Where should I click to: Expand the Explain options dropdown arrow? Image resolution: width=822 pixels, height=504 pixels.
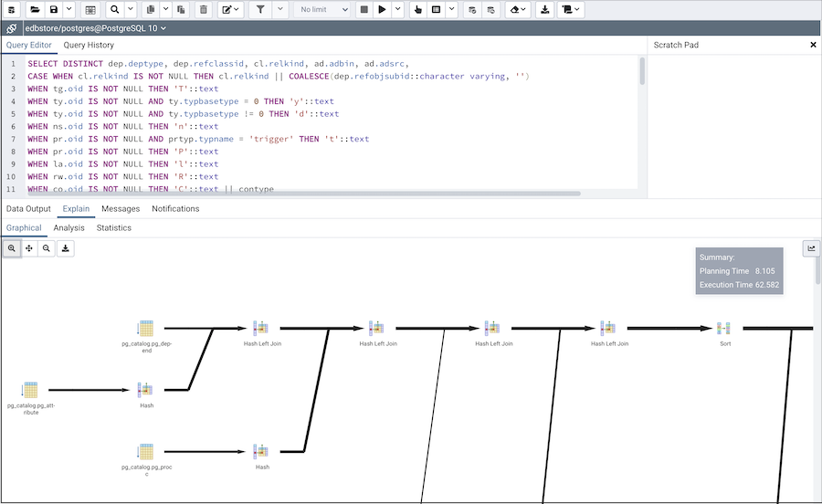451,9
